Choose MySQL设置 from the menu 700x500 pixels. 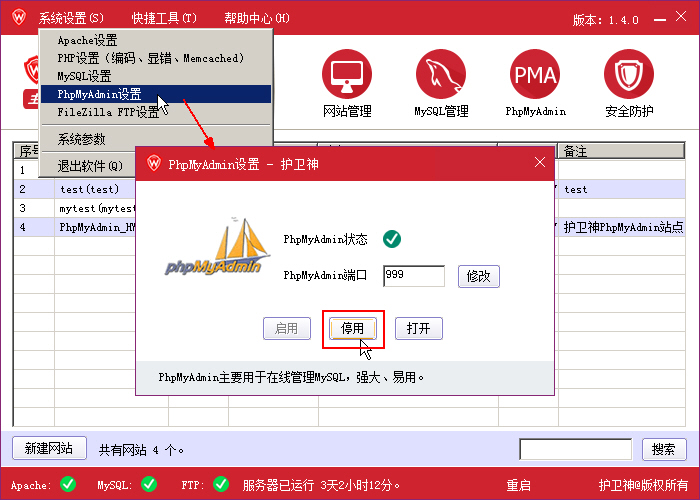click(x=156, y=76)
